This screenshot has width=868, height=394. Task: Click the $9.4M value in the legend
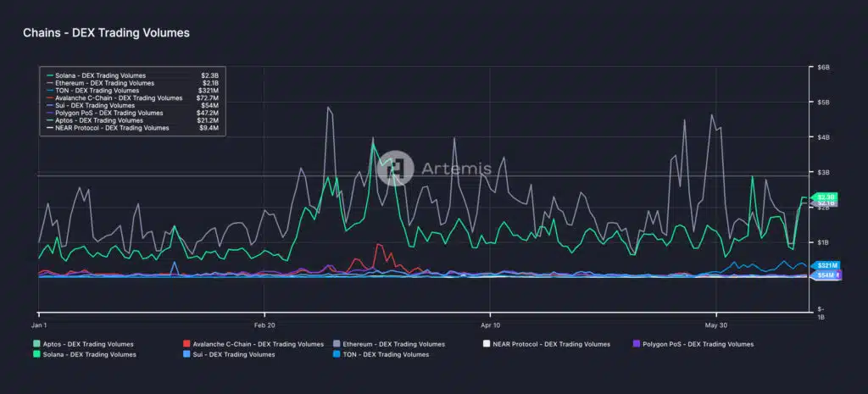(210, 128)
